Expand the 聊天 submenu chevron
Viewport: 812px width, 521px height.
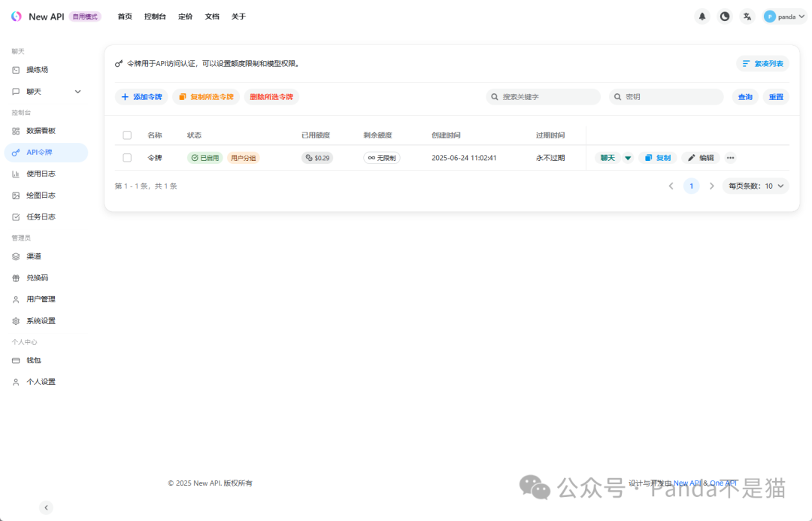point(77,92)
